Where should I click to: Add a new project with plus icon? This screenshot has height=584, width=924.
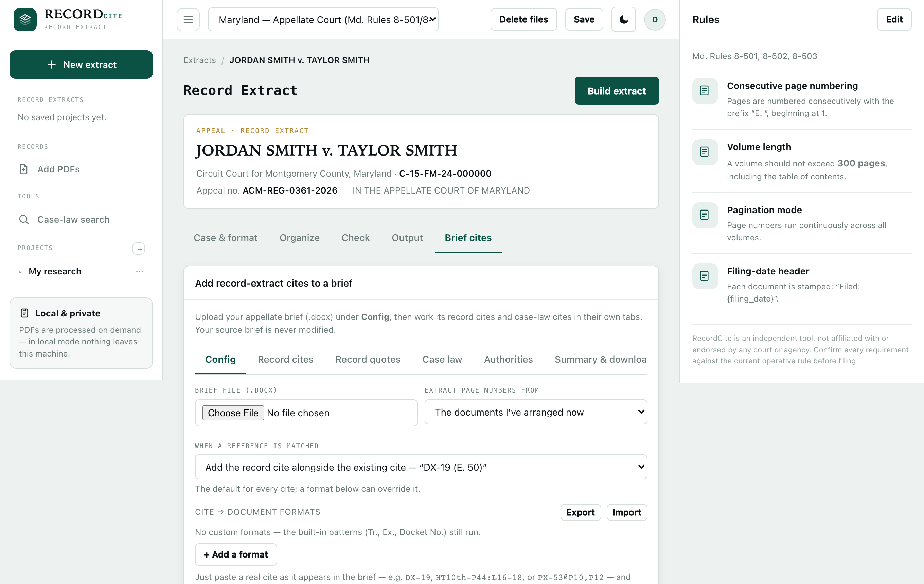(x=139, y=249)
